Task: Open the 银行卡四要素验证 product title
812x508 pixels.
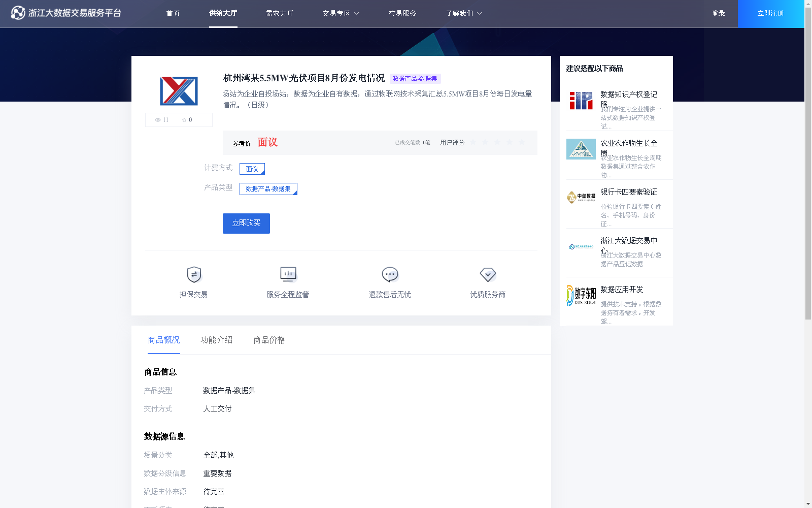Action: point(629,192)
